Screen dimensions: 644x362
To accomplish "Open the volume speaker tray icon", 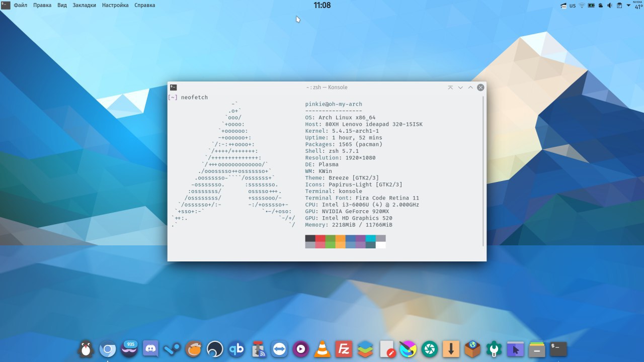I will pos(610,6).
